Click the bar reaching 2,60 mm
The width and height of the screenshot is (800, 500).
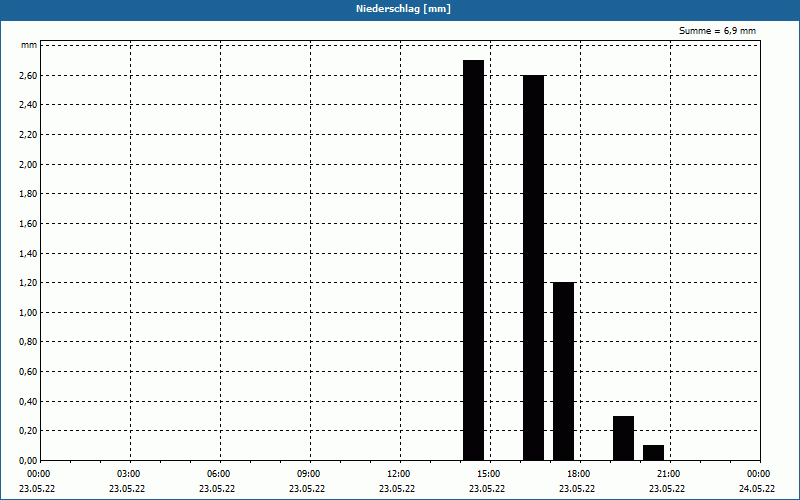pos(534,268)
